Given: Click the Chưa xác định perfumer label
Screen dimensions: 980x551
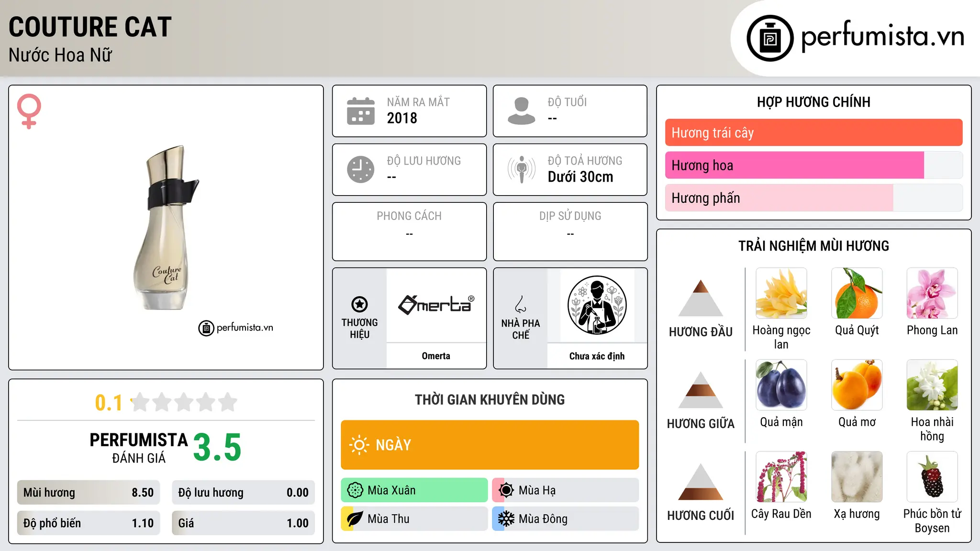Looking at the screenshot, I should coord(597,356).
